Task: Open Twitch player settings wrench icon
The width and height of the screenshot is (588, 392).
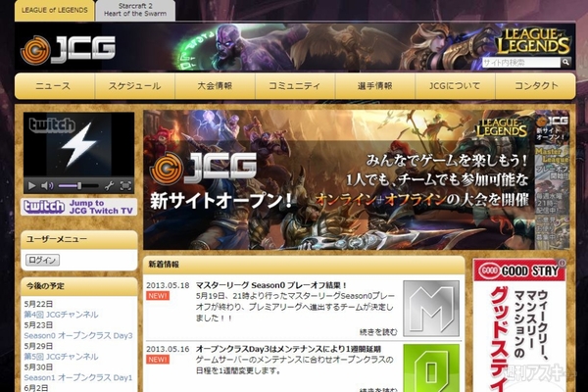Action: (109, 185)
